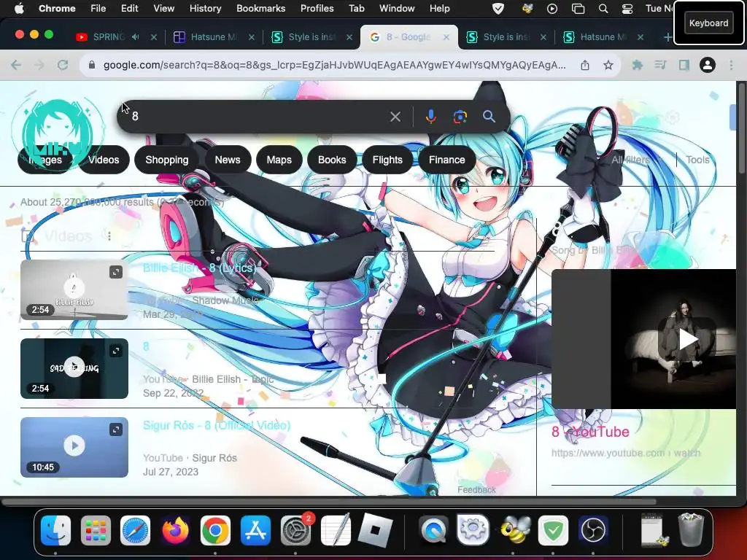Close the 8 - Google tab
Viewport: 747px width, 560px height.
coord(446,37)
